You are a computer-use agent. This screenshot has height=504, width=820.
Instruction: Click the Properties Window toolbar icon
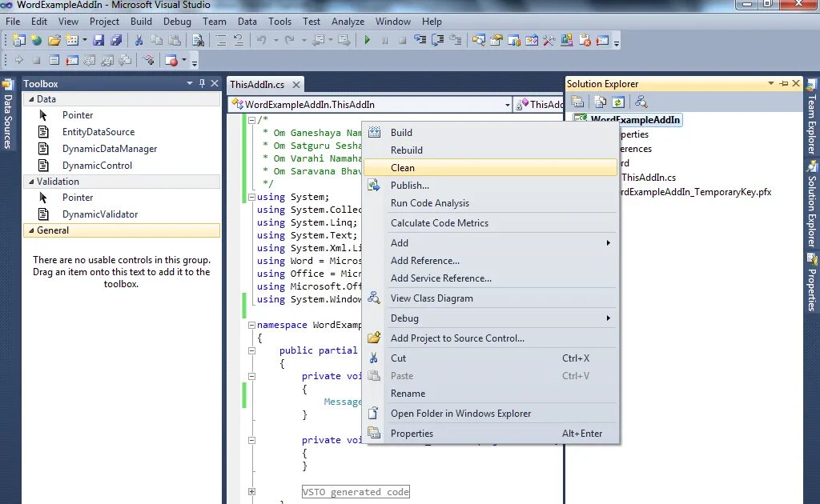[496, 40]
